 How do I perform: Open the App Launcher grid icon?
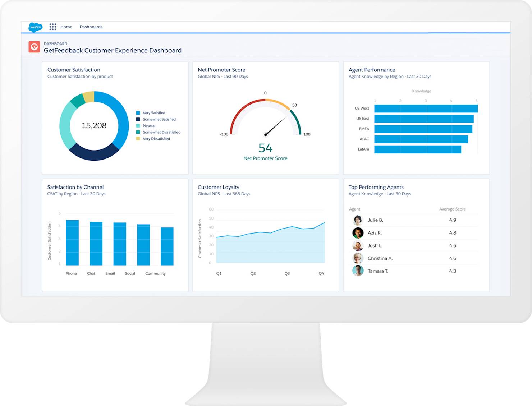[x=52, y=27]
